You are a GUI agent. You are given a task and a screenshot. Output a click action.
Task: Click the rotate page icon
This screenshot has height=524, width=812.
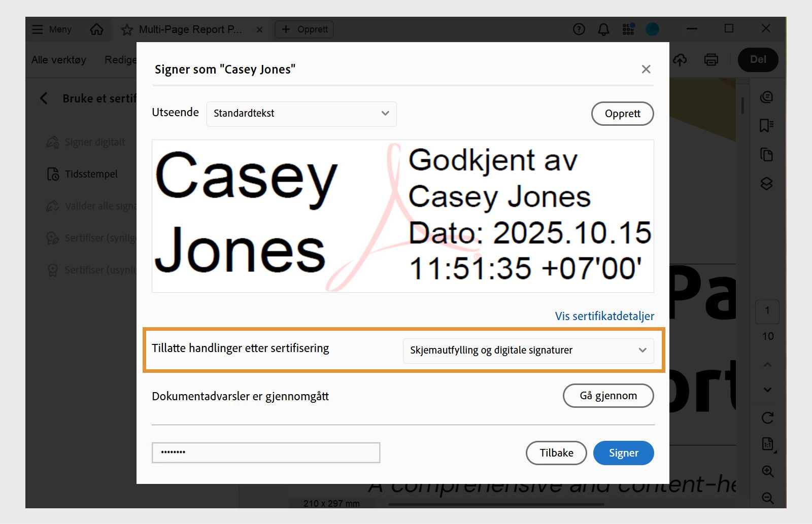(x=767, y=418)
